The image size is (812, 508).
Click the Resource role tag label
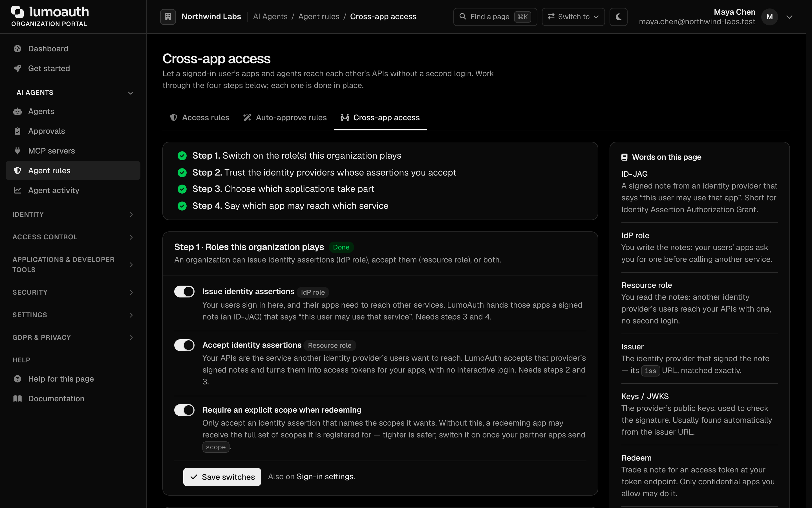330,345
